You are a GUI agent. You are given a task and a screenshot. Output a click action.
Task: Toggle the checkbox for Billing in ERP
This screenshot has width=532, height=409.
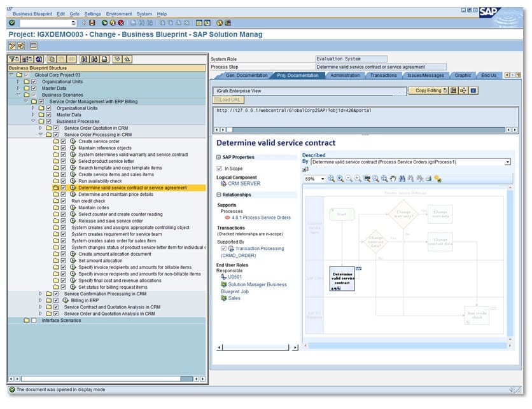pos(56,300)
